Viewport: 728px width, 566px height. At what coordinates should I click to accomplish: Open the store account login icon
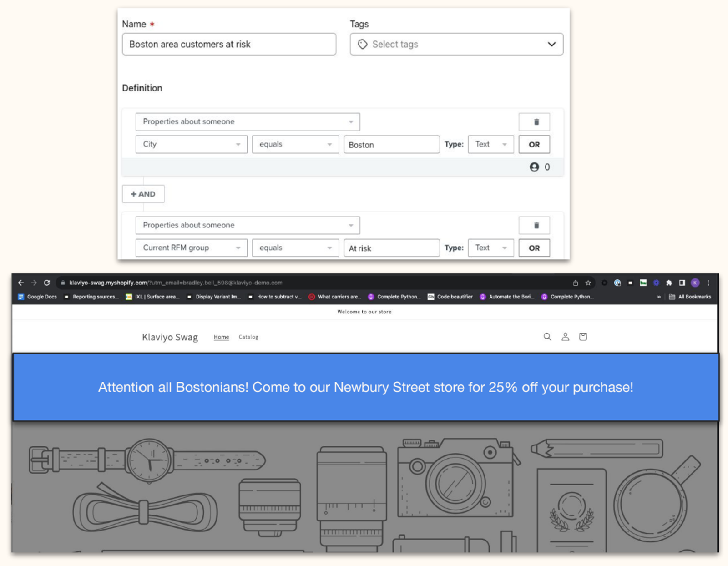pos(565,337)
